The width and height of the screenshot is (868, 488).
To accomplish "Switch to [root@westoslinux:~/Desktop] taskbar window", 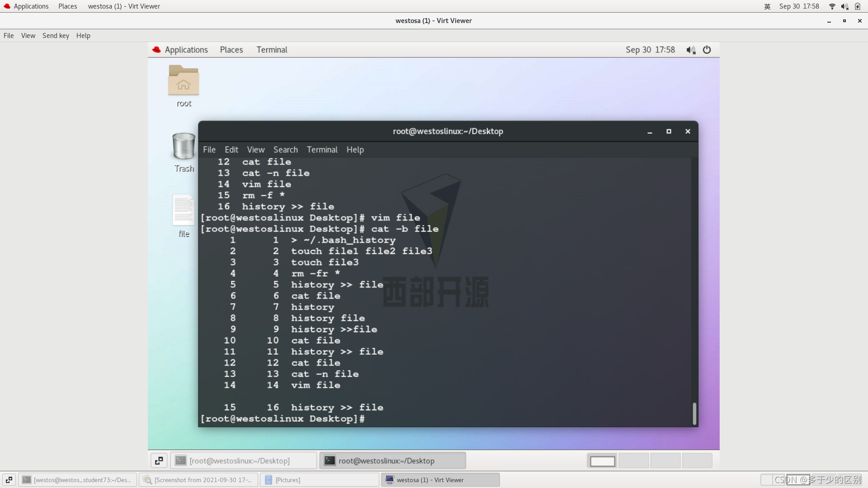I will point(244,460).
